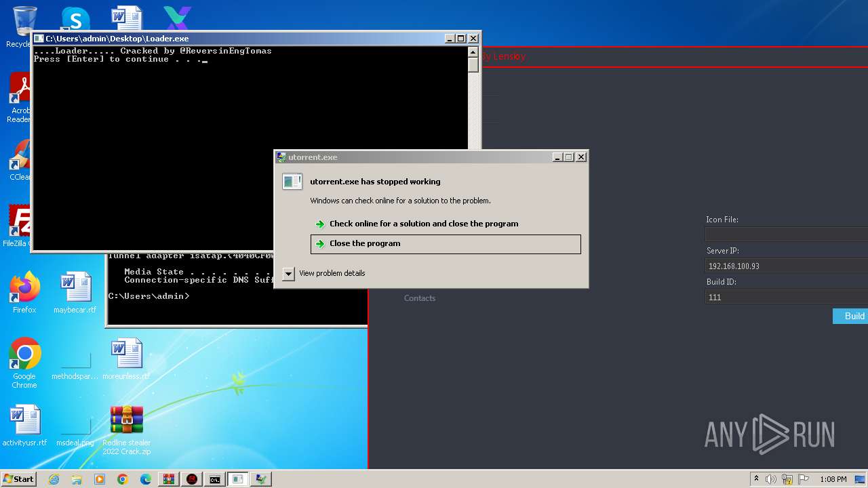Show hidden system tray icons
868x488 pixels.
coord(757,479)
